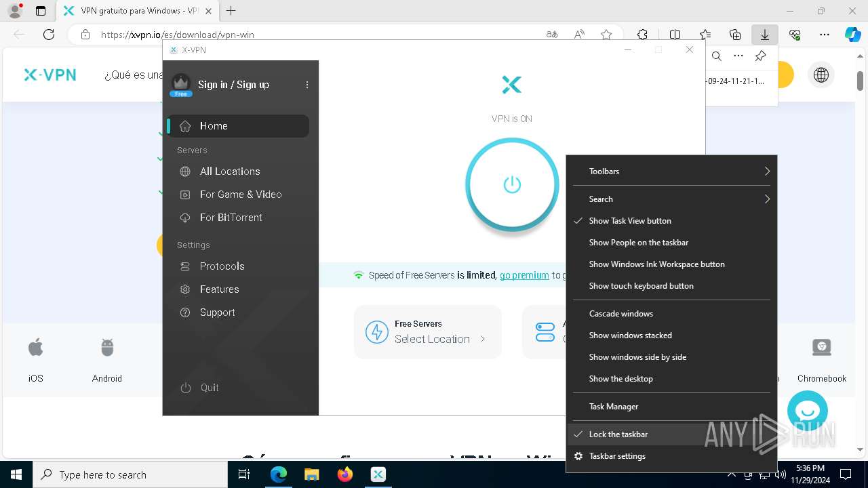
Task: Click the volume tray icon
Action: (x=780, y=474)
